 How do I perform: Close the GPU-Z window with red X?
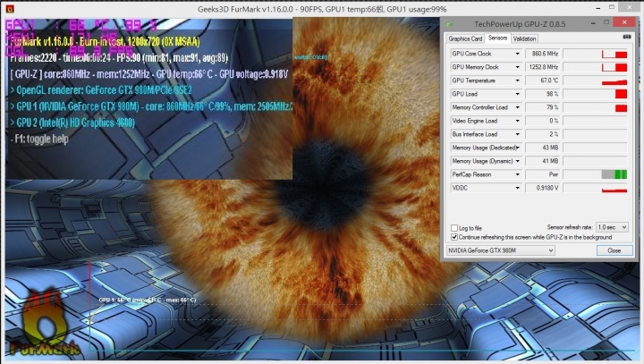624,22
